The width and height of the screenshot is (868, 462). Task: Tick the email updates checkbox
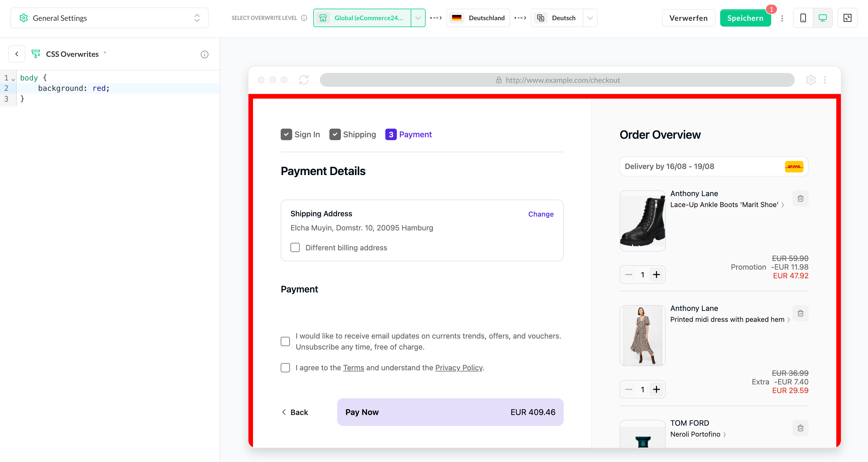[285, 341]
